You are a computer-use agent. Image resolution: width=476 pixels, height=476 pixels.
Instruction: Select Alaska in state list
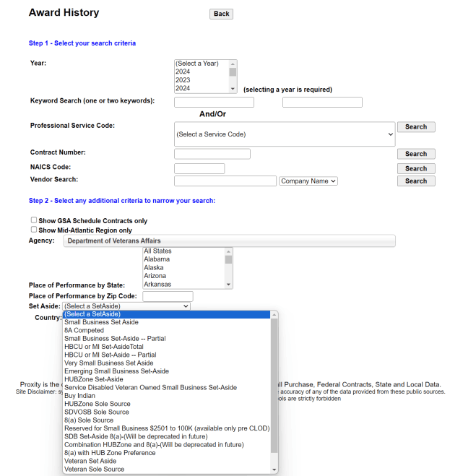pos(184,268)
